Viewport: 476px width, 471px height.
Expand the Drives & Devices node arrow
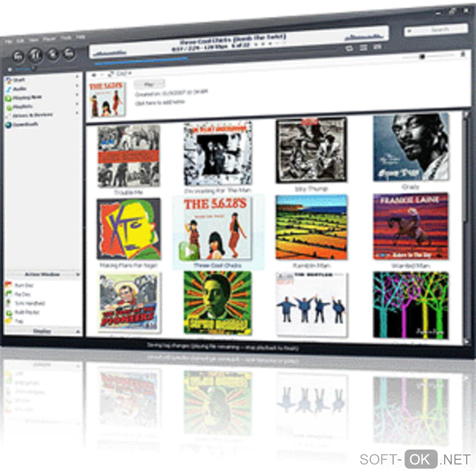coord(77,113)
